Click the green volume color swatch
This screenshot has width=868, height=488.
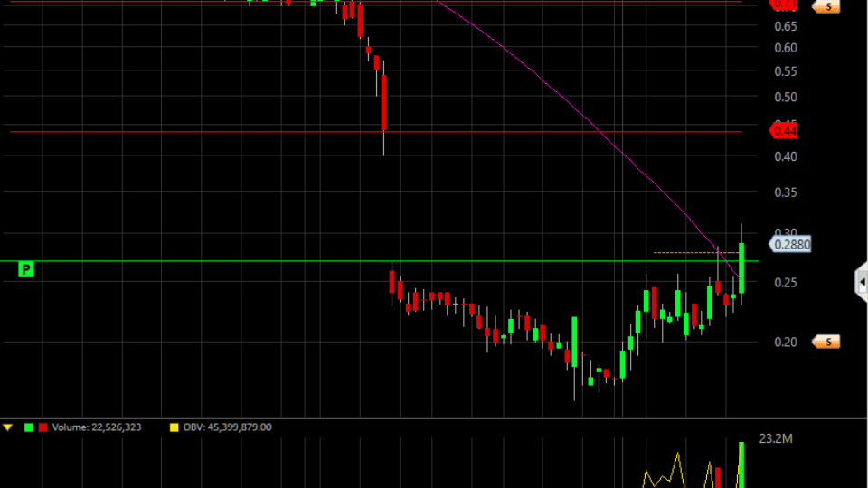click(x=29, y=427)
